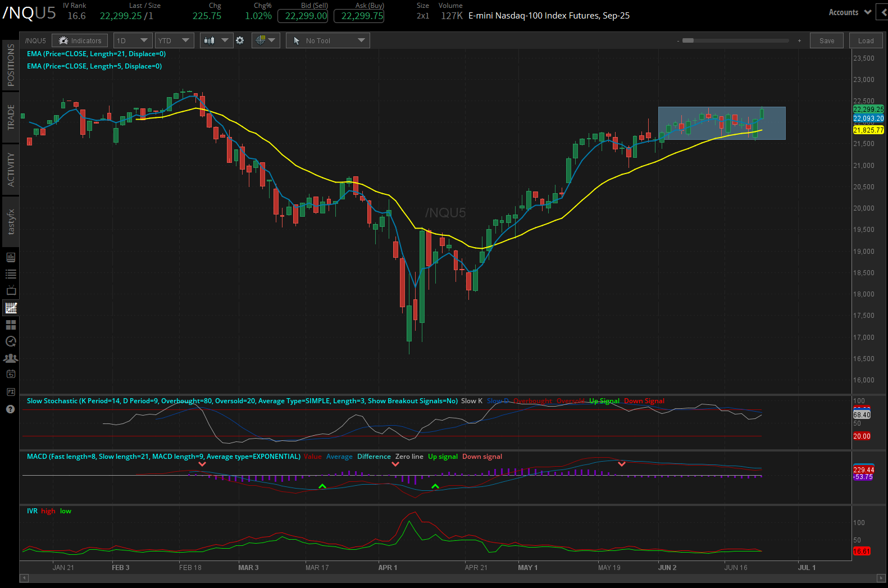
Task: Click the chart zoom slider handle
Action: 688,40
